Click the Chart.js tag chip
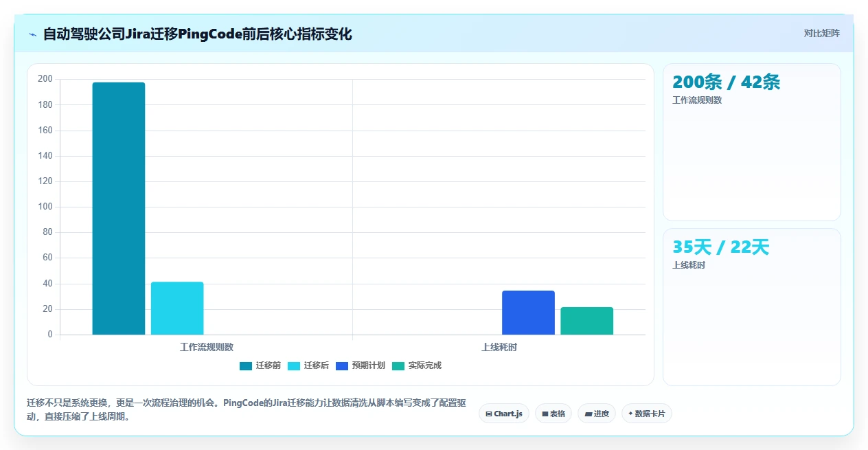 504,414
